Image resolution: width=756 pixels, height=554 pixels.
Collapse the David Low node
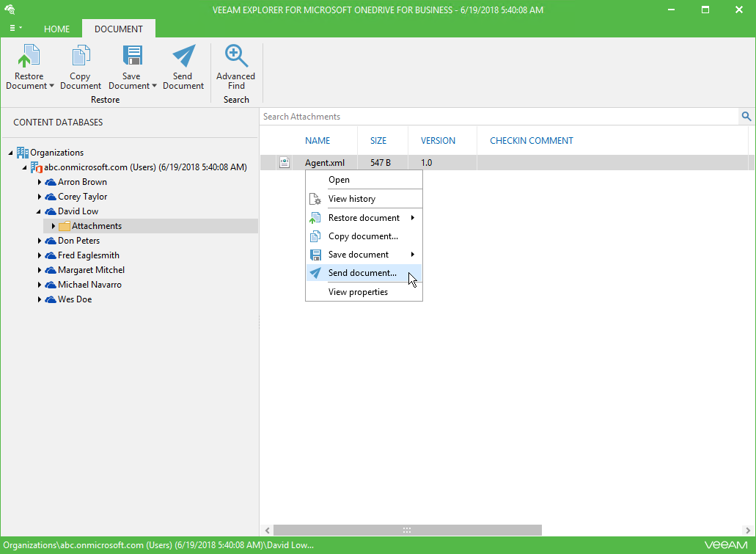click(x=39, y=211)
